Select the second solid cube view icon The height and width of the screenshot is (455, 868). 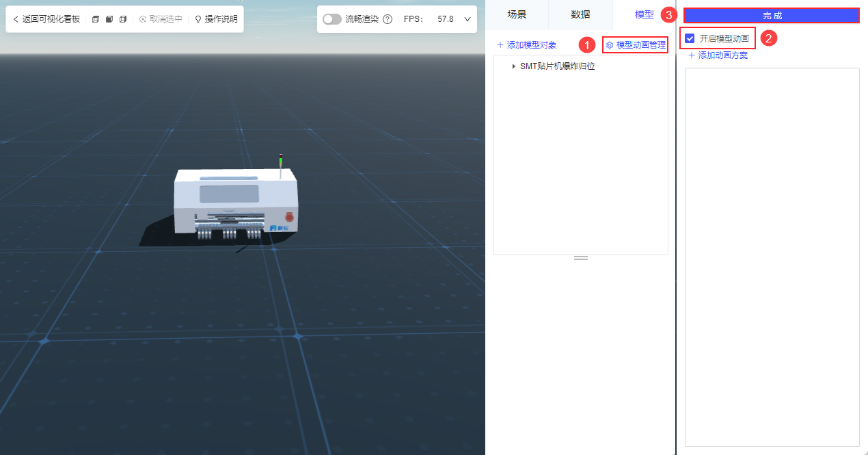tap(109, 19)
